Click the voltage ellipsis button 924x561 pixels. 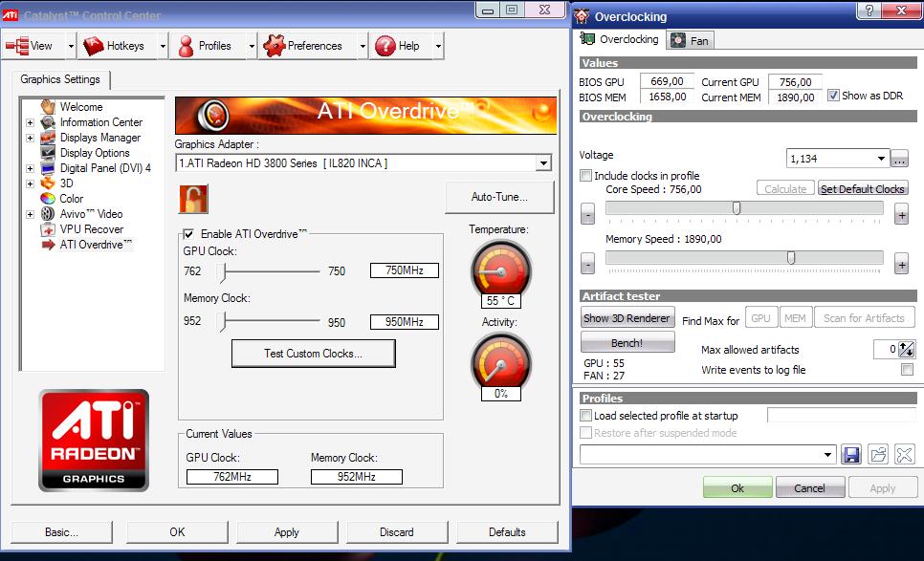[899, 159]
